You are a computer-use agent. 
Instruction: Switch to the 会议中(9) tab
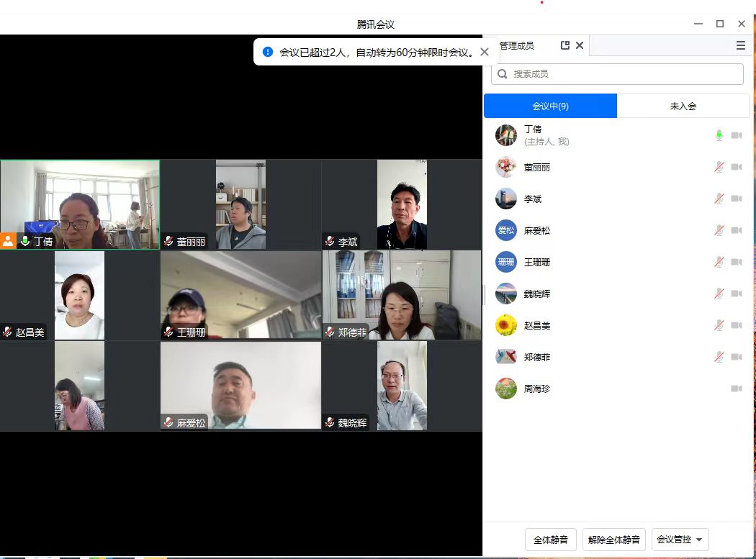(x=550, y=106)
